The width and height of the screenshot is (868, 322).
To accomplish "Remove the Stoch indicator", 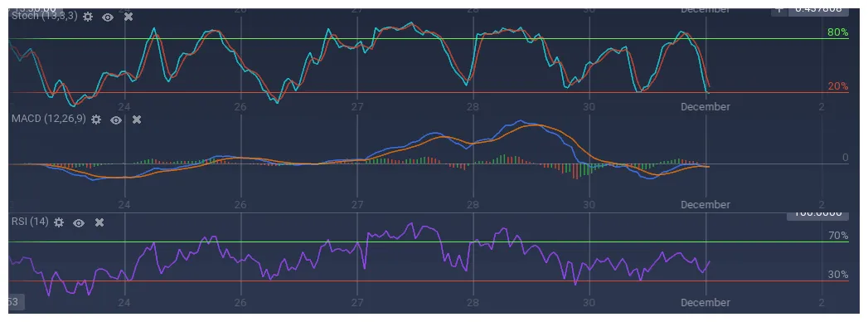I will 129,17.
